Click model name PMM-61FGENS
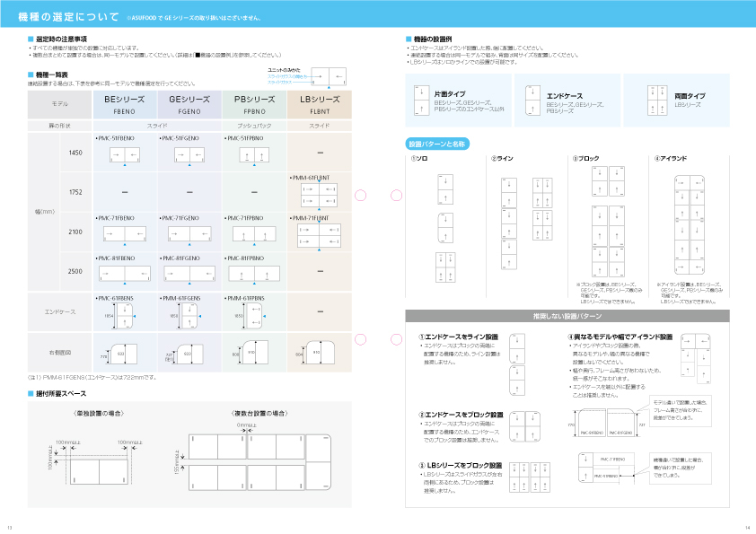Image resolution: width=756 pixels, height=534 pixels. (x=180, y=298)
